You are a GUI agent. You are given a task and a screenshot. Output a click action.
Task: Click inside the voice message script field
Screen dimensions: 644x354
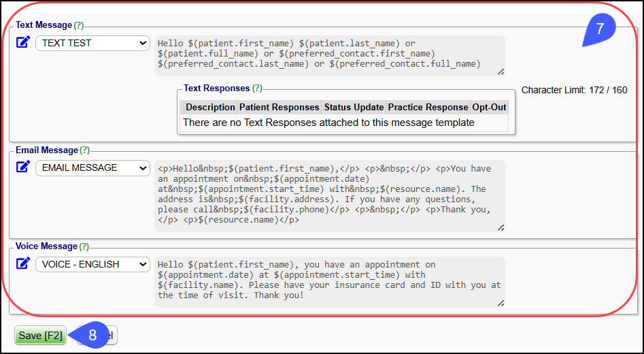330,280
